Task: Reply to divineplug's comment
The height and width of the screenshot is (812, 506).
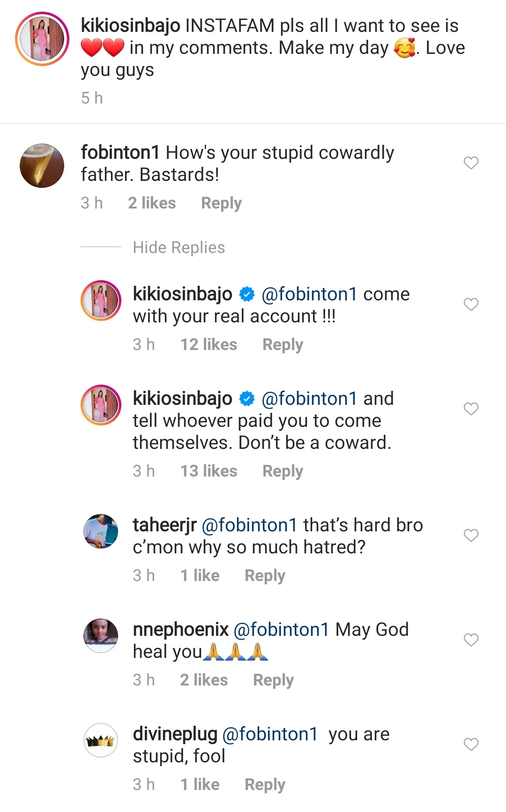Action: coord(265,784)
